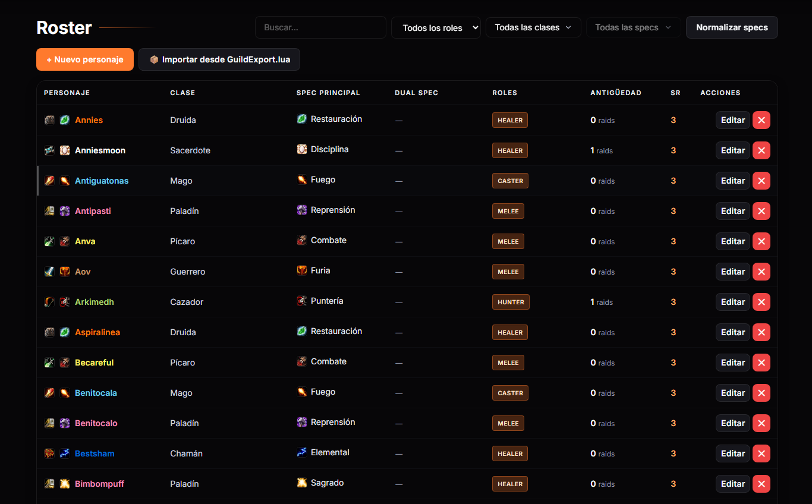The height and width of the screenshot is (504, 812).
Task: Expand the Todas las clases filter
Action: (x=533, y=27)
